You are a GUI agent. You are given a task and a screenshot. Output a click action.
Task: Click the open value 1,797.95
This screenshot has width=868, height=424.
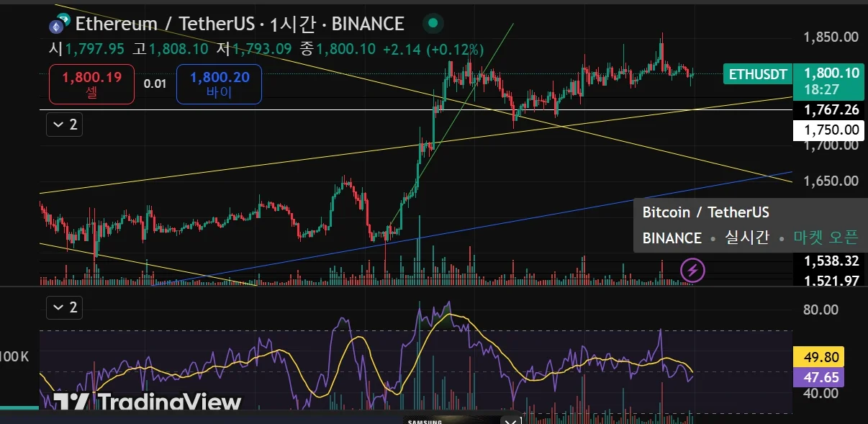(x=94, y=49)
